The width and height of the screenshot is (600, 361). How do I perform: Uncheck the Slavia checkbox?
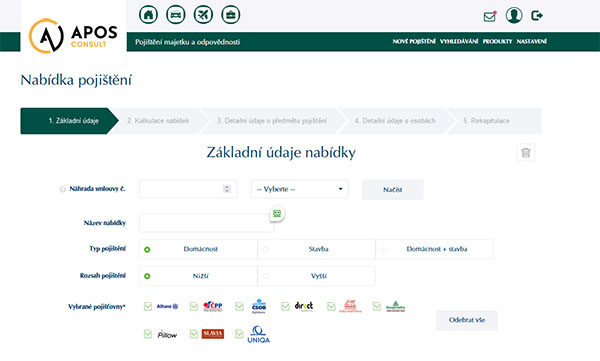[194, 334]
